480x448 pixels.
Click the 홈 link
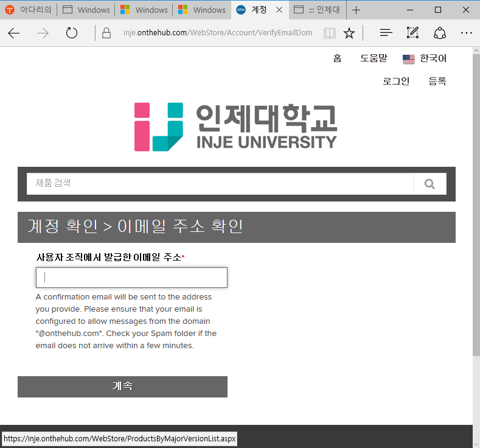[x=338, y=58]
